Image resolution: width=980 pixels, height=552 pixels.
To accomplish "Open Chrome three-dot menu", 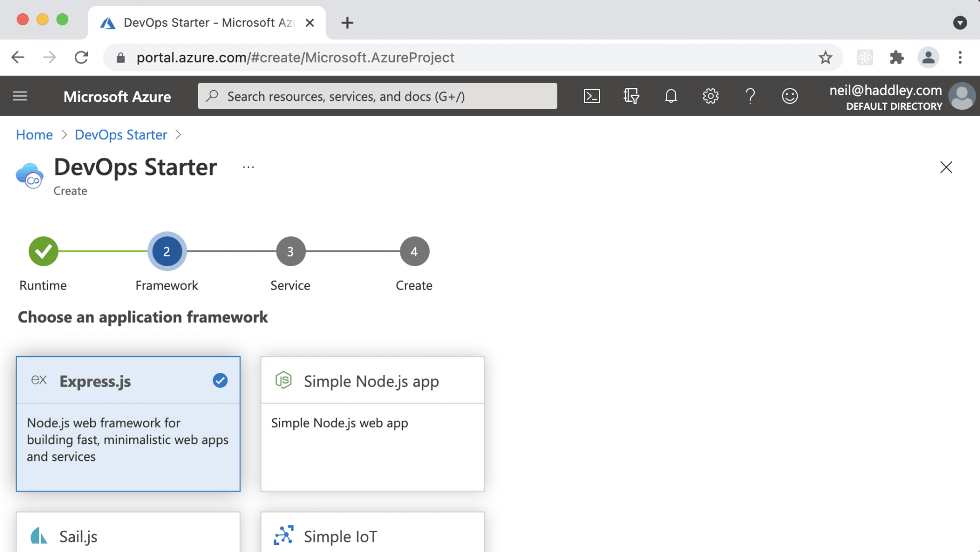I will [x=960, y=58].
